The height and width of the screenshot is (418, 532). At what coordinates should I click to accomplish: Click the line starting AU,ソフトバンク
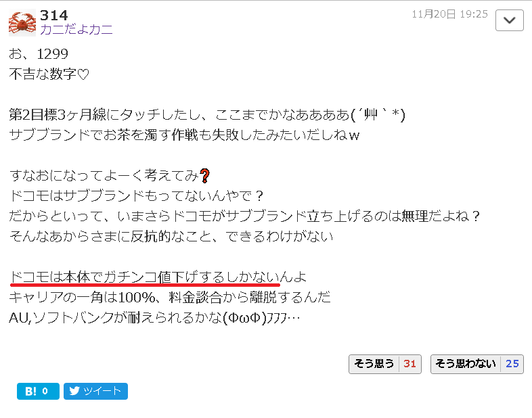coord(154,318)
